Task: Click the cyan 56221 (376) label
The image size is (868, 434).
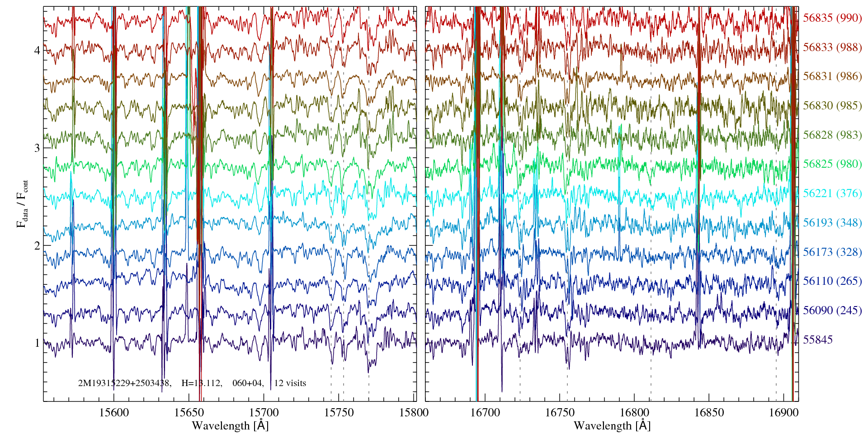Action: point(832,193)
